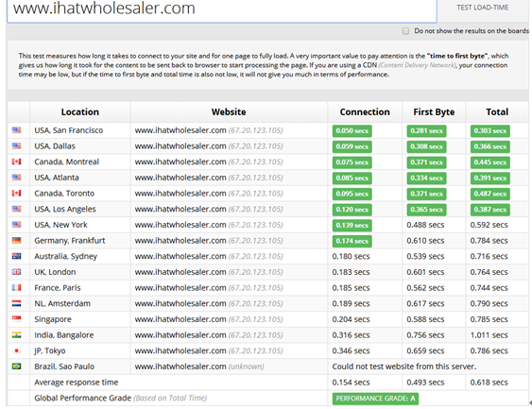This screenshot has height=409, width=532.
Task: Click the Connection column header
Action: click(x=365, y=111)
